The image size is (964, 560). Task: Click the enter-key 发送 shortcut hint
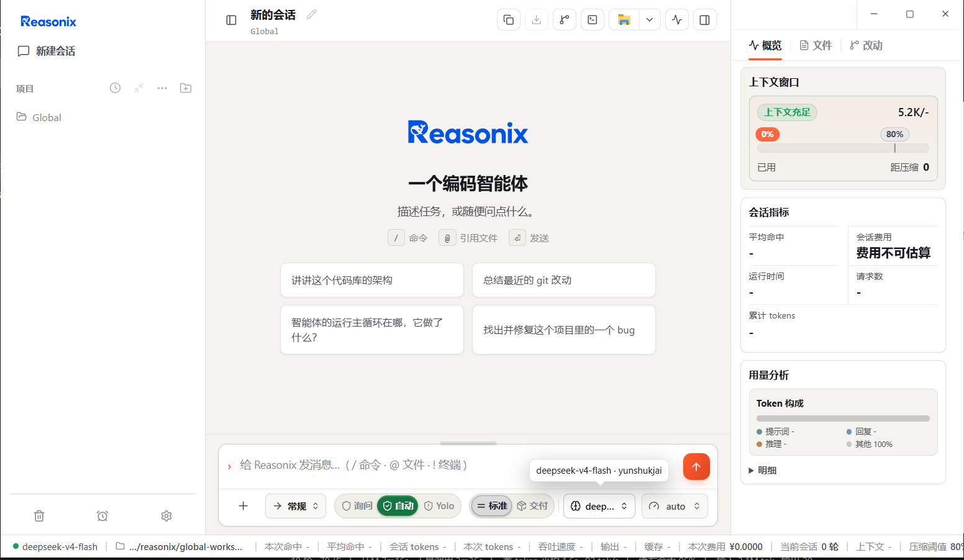coord(529,238)
